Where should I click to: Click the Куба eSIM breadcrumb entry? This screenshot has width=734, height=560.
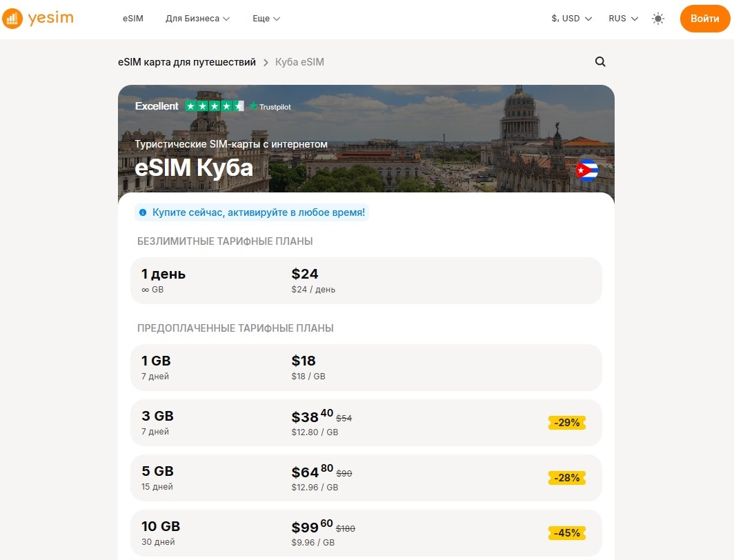click(x=300, y=62)
